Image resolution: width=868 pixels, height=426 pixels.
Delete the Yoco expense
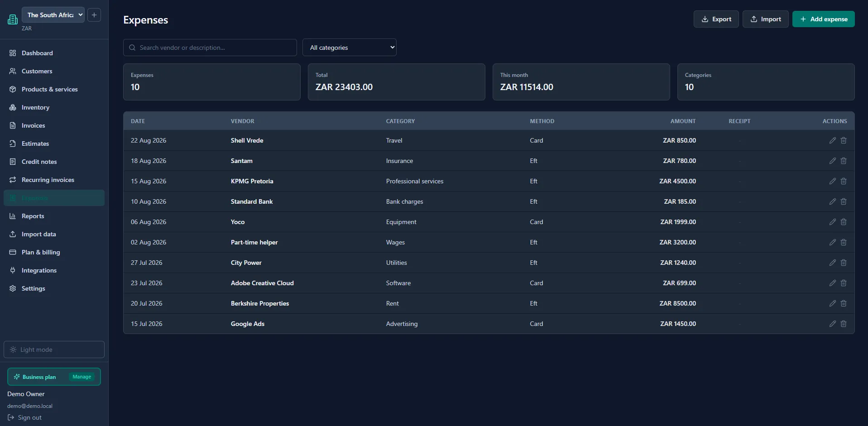click(x=844, y=222)
